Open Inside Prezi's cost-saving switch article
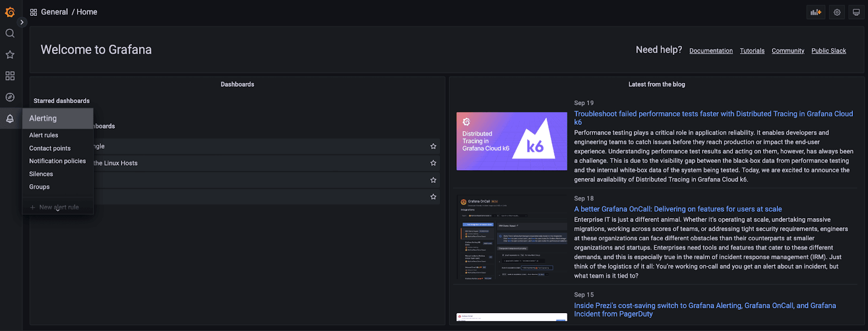This screenshot has width=868, height=331. [x=705, y=310]
